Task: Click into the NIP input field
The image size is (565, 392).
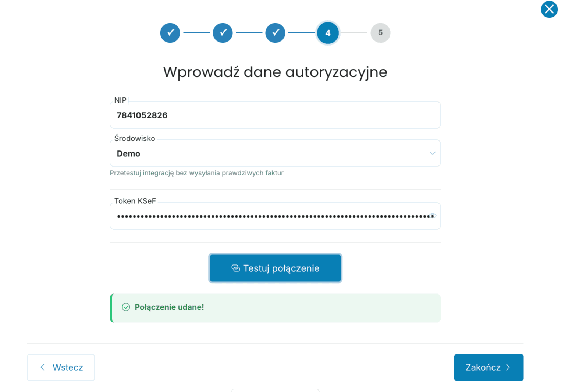Action: [x=275, y=115]
